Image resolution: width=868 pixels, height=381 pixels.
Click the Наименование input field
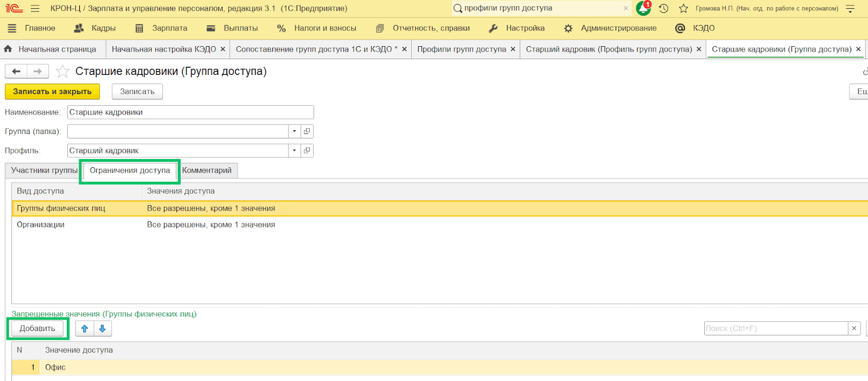190,112
